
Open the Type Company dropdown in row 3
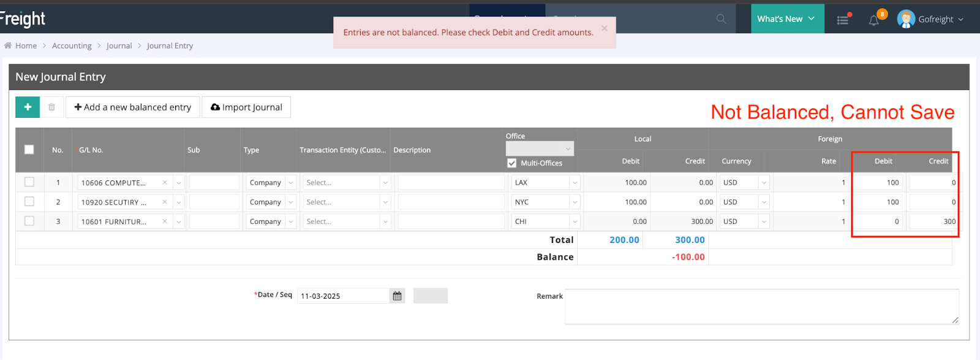[291, 222]
